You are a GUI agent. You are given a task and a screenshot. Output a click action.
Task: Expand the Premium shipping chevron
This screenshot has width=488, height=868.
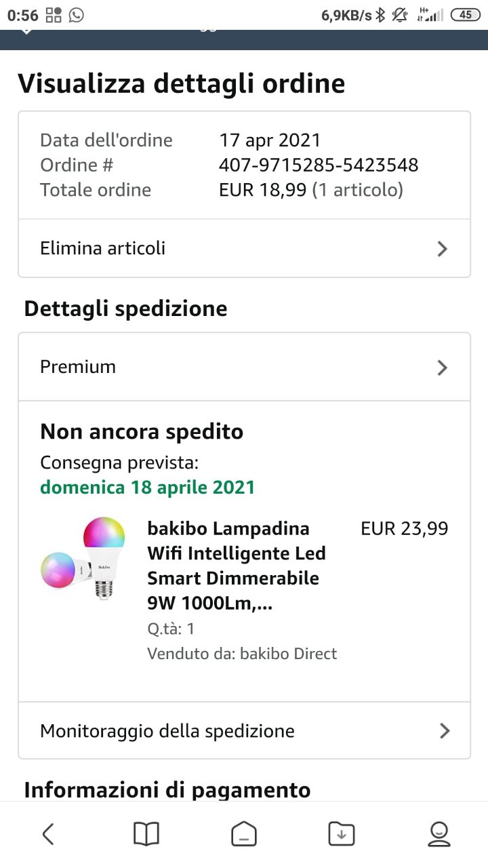coord(443,368)
